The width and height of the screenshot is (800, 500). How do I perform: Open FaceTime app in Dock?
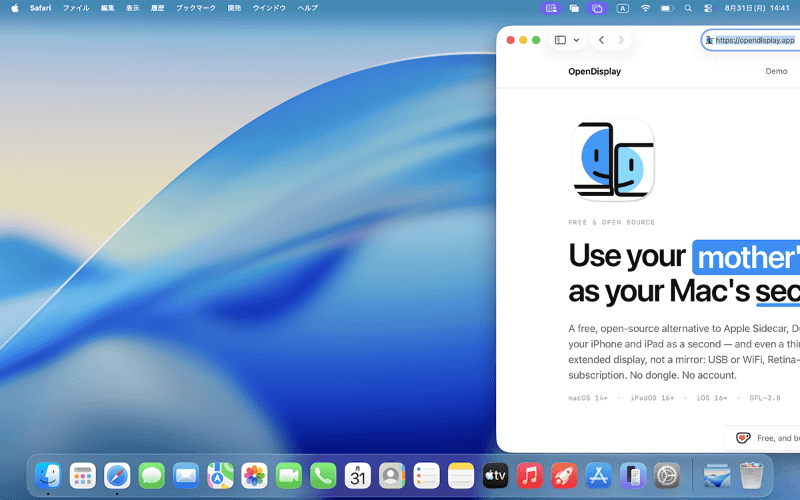[x=289, y=476]
